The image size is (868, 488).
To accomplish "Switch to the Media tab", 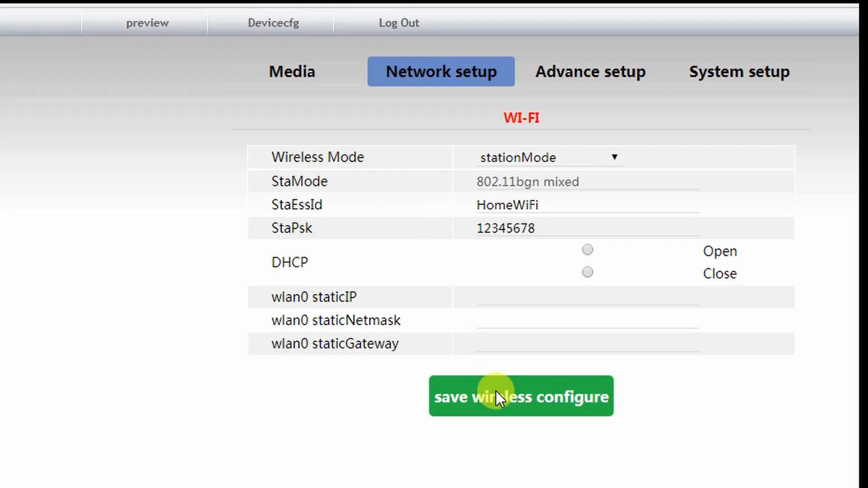I will [x=292, y=71].
